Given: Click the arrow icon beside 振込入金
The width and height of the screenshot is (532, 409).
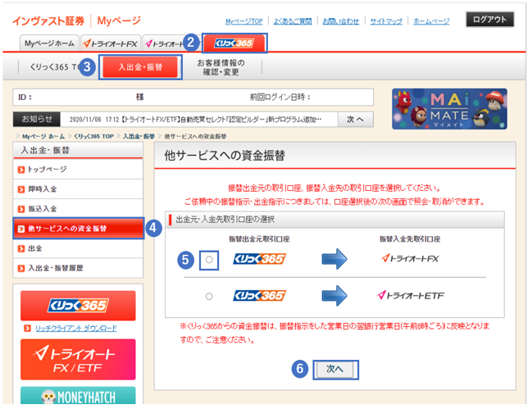Looking at the screenshot, I should (x=21, y=209).
